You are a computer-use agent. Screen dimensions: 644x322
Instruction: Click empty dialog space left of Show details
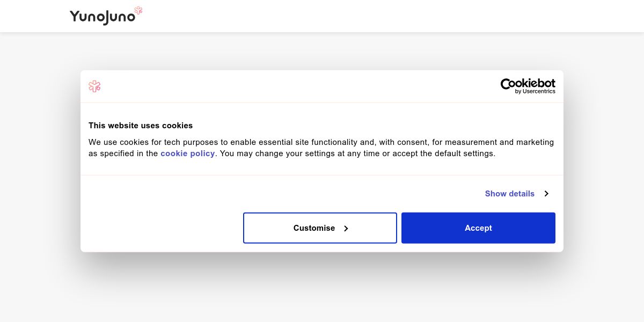pyautogui.click(x=268, y=194)
